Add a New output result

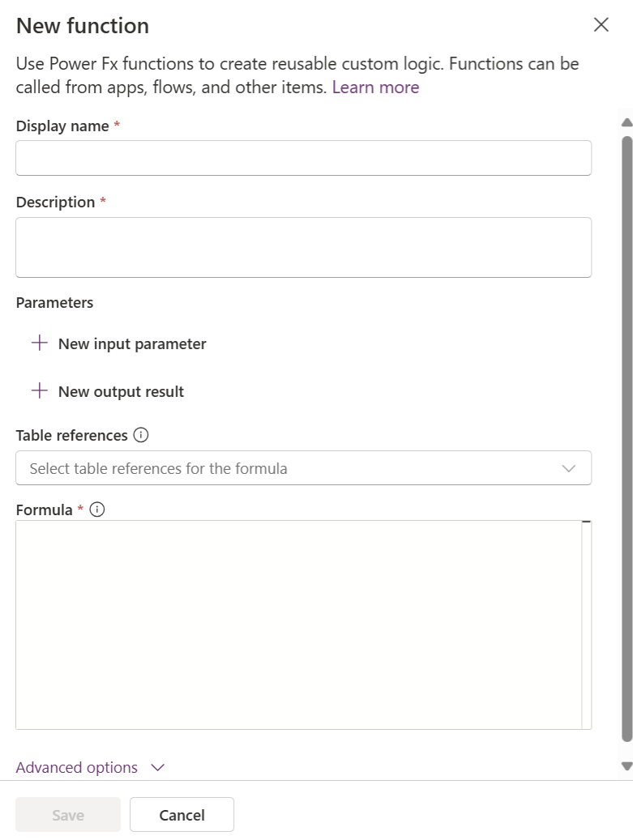tap(121, 391)
